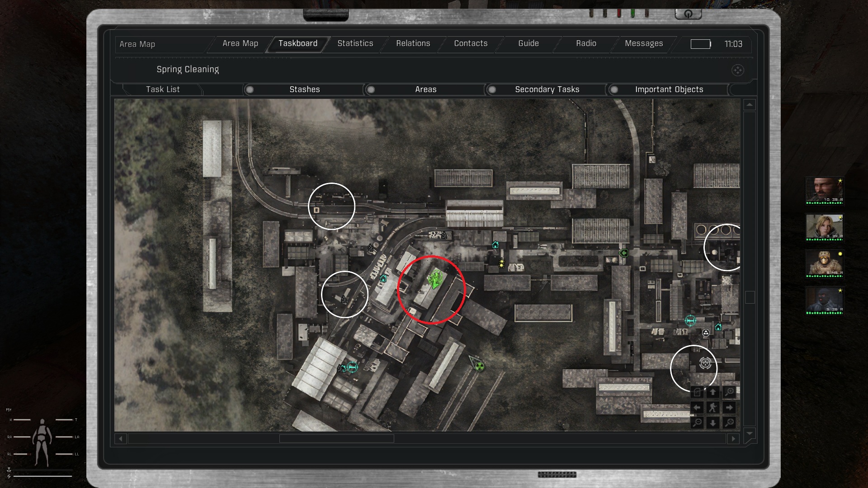
Task: Toggle the Stashes filter radio
Action: [250, 89]
